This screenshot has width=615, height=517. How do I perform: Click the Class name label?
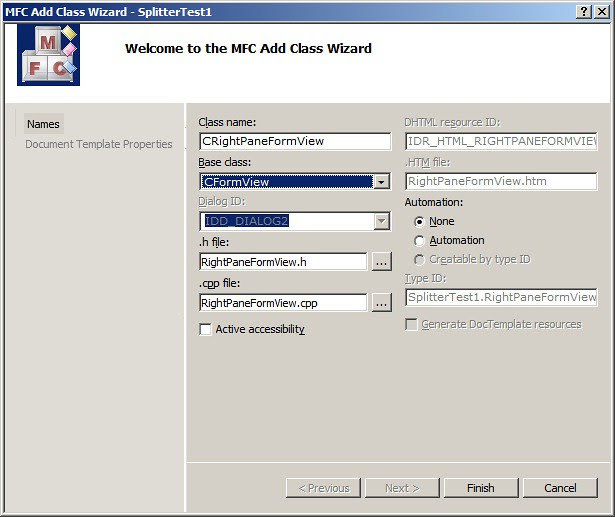pos(227,122)
